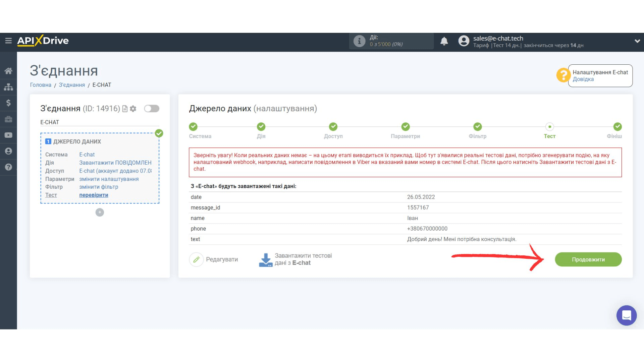644x362 pixels.
Task: Click the ApiX-Drive logo
Action: [43, 41]
